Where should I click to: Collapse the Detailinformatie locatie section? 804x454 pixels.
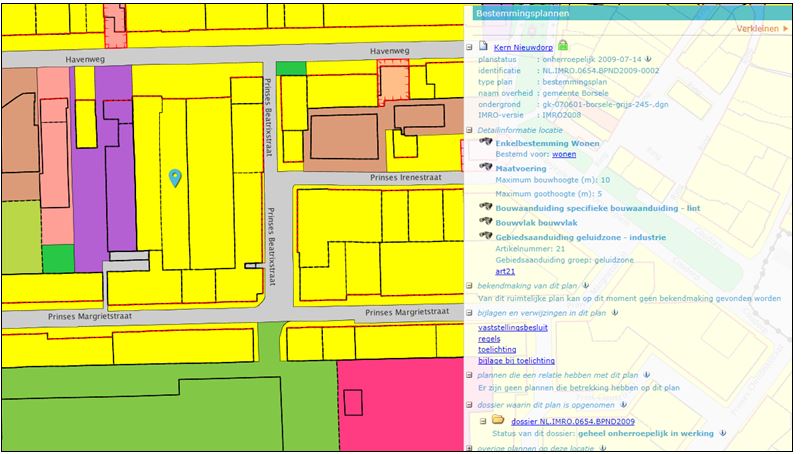click(469, 130)
